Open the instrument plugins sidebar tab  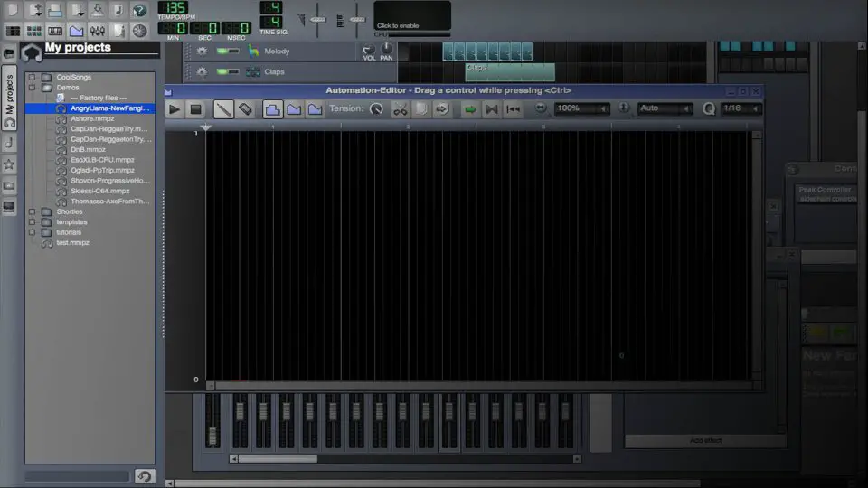[x=9, y=53]
